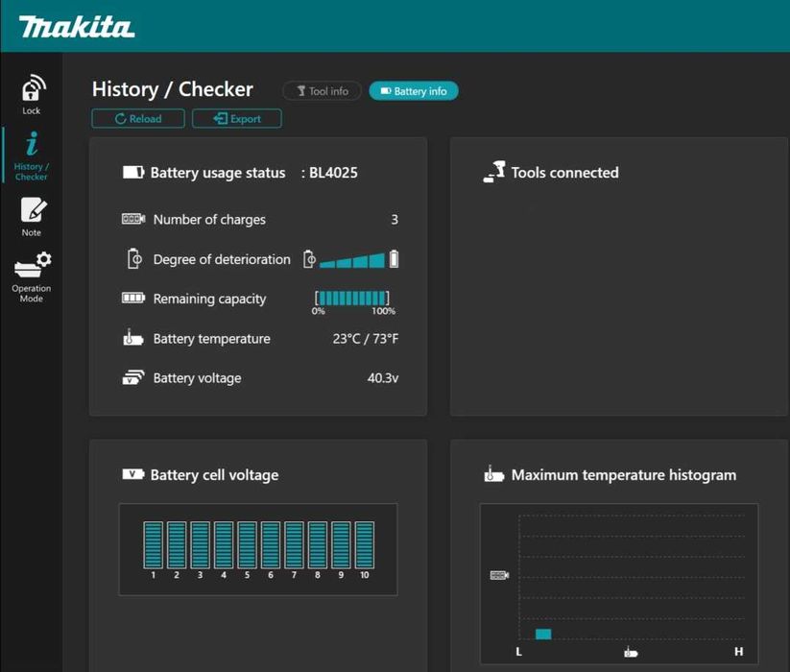Click the histogram H axis label

(x=738, y=651)
